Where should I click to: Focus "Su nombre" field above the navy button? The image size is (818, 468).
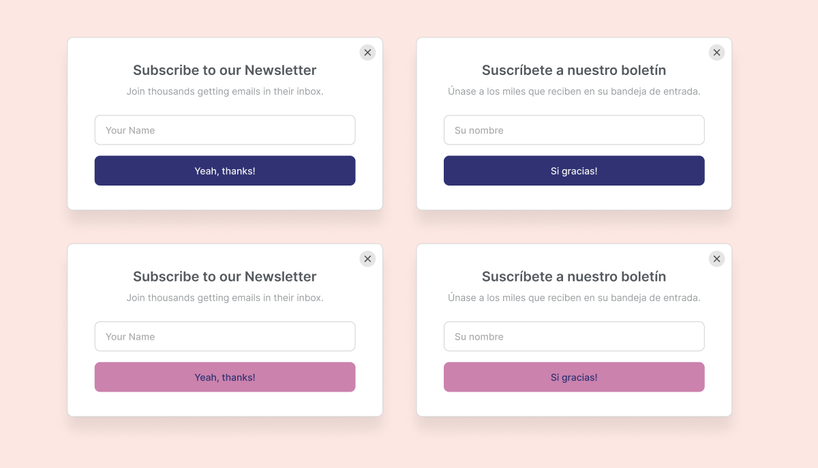574,130
